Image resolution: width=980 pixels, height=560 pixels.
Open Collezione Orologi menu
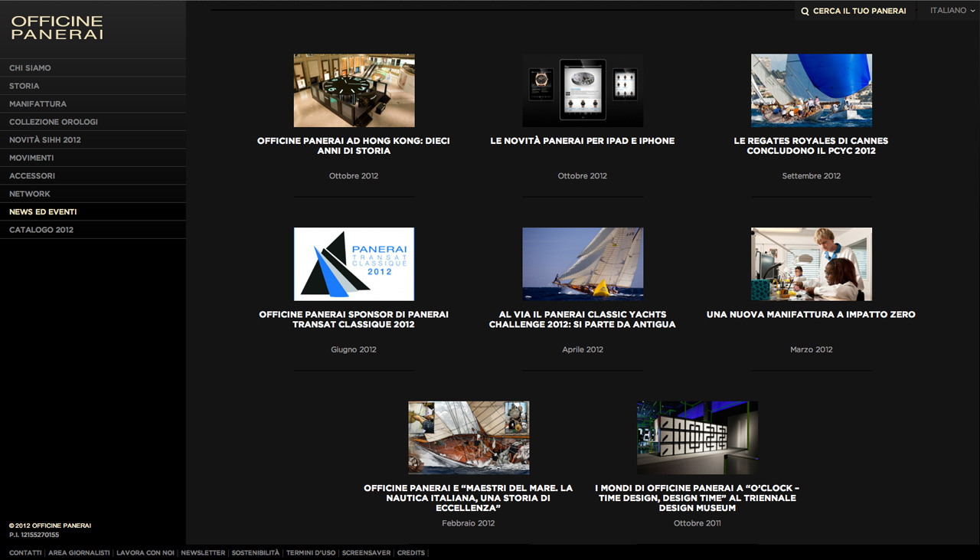pyautogui.click(x=93, y=122)
